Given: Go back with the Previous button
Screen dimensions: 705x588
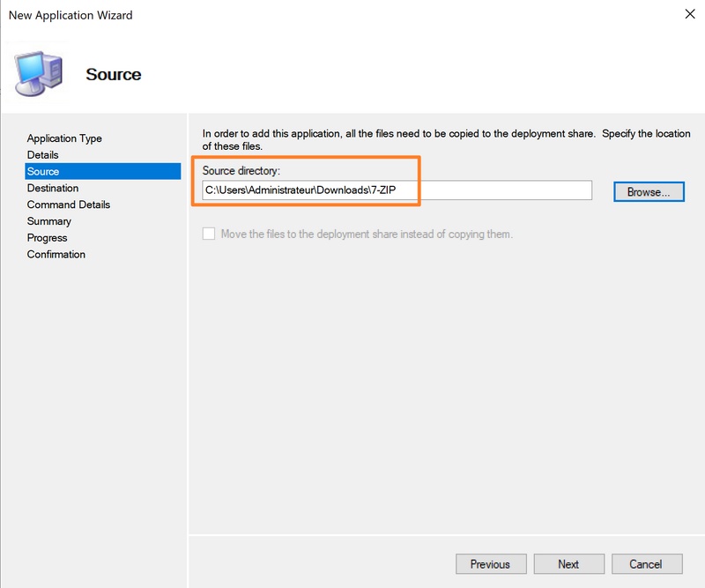Looking at the screenshot, I should pos(490,564).
